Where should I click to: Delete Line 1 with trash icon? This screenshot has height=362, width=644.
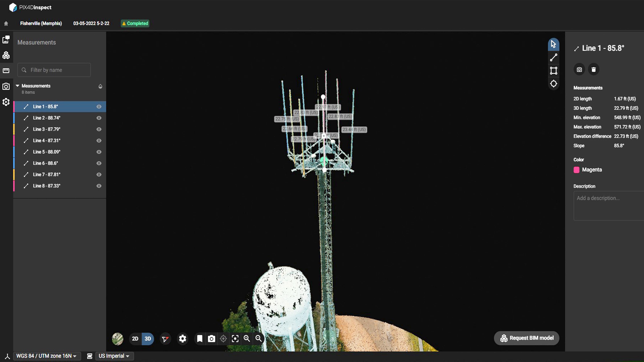(594, 69)
